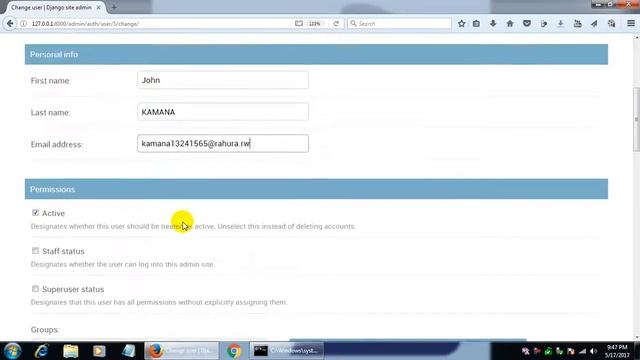Close the Django site admin tab

(98, 7)
